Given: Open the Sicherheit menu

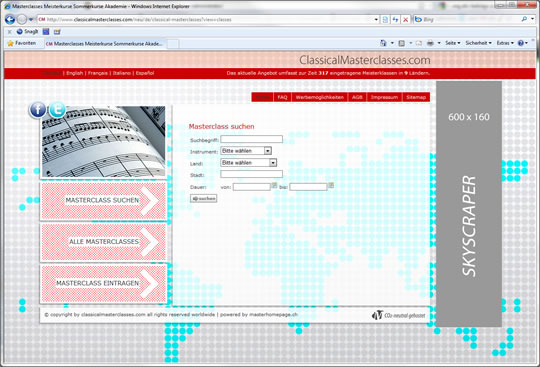Looking at the screenshot, I should click(x=478, y=43).
